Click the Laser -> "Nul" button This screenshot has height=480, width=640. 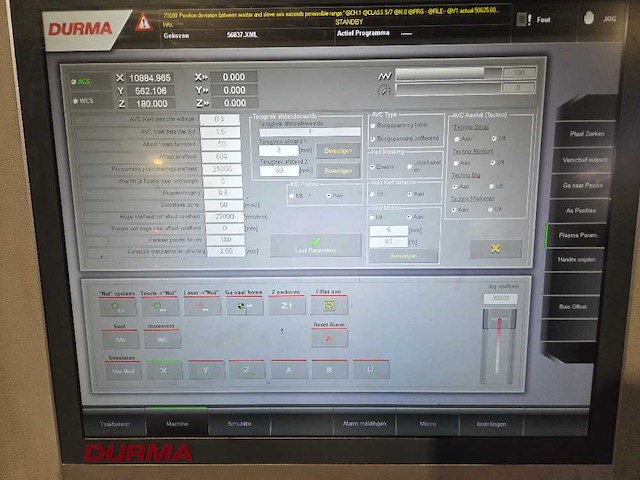[x=202, y=307]
